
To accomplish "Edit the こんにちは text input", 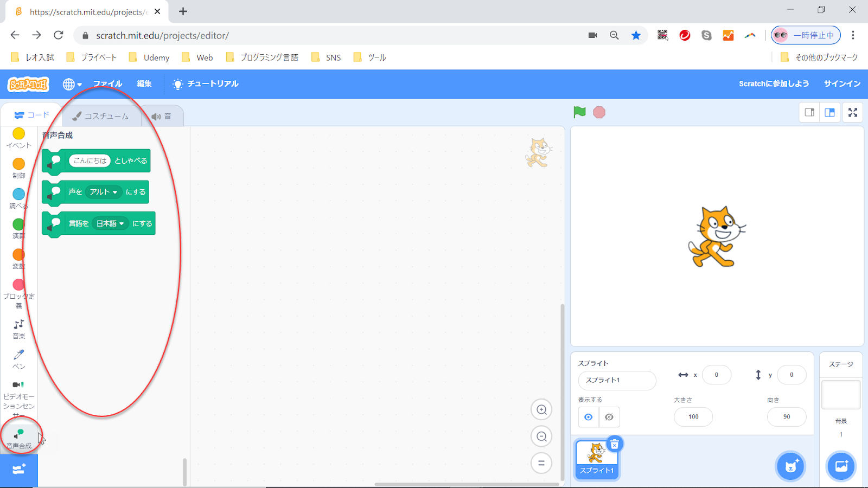I will click(90, 160).
